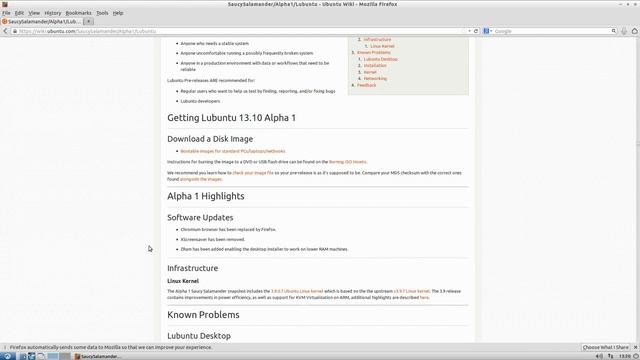Open the volume speaker icon in tray

599,356
